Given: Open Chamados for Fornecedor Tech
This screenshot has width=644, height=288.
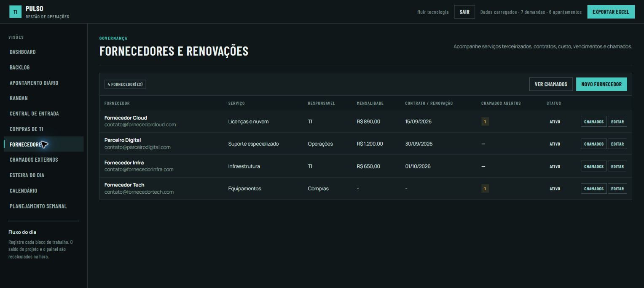Looking at the screenshot, I should click(594, 189).
